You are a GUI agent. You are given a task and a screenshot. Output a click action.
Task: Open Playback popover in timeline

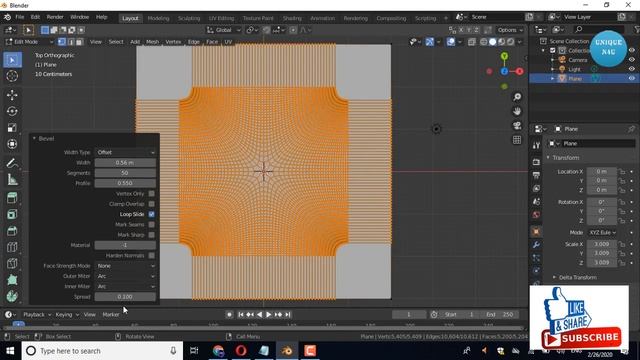[x=37, y=315]
